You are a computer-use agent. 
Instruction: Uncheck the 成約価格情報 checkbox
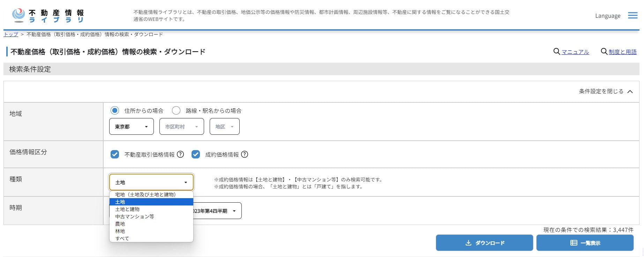196,154
